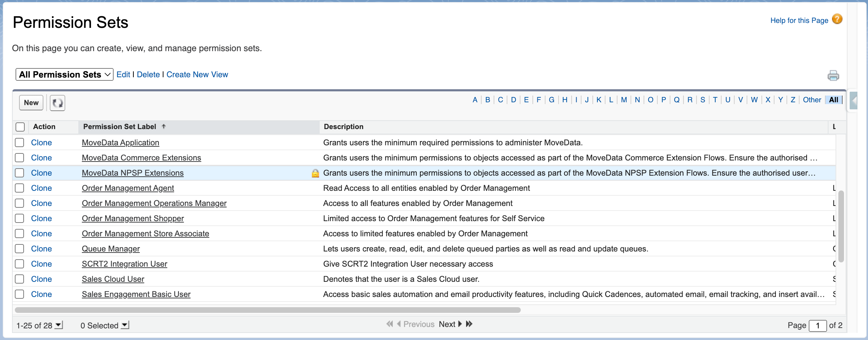
Task: Select the Other alphabet filter
Action: [x=812, y=100]
